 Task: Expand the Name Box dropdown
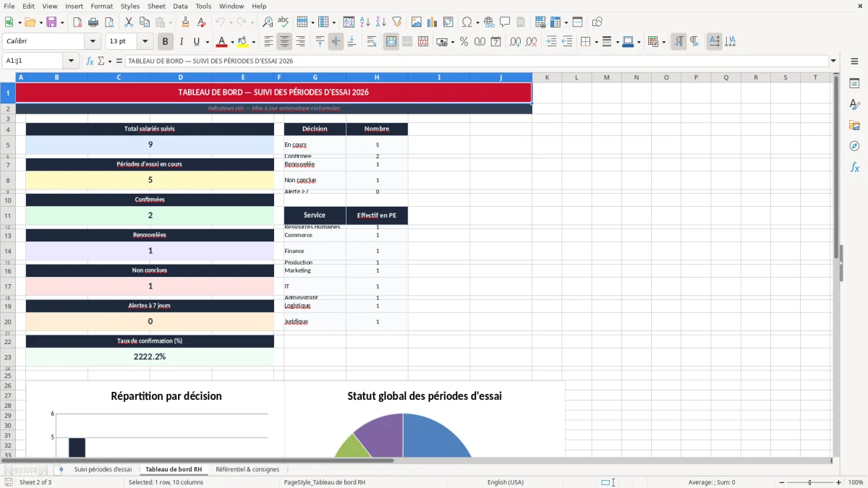click(x=71, y=61)
